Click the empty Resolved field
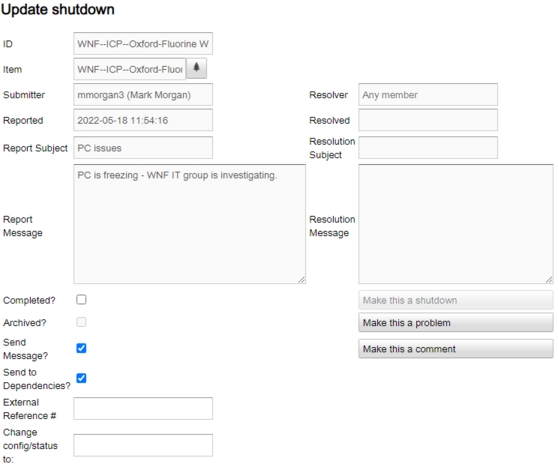The width and height of the screenshot is (558, 467). click(428, 120)
